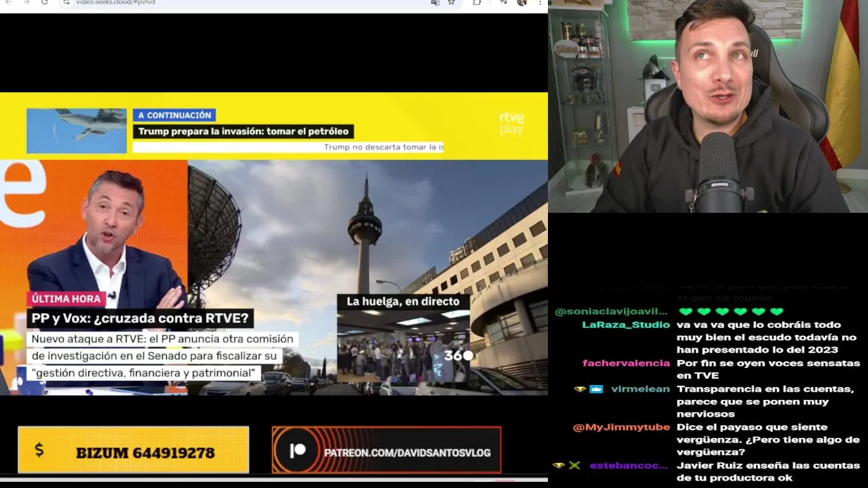868x488 pixels.
Task: Click the subtitle 'Nuevo ataque a RTVE' text
Action: tap(162, 356)
